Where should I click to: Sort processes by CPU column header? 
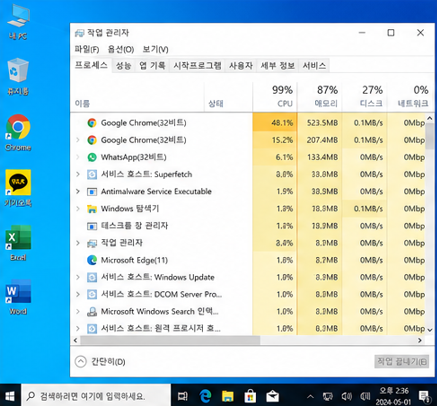[x=275, y=96]
